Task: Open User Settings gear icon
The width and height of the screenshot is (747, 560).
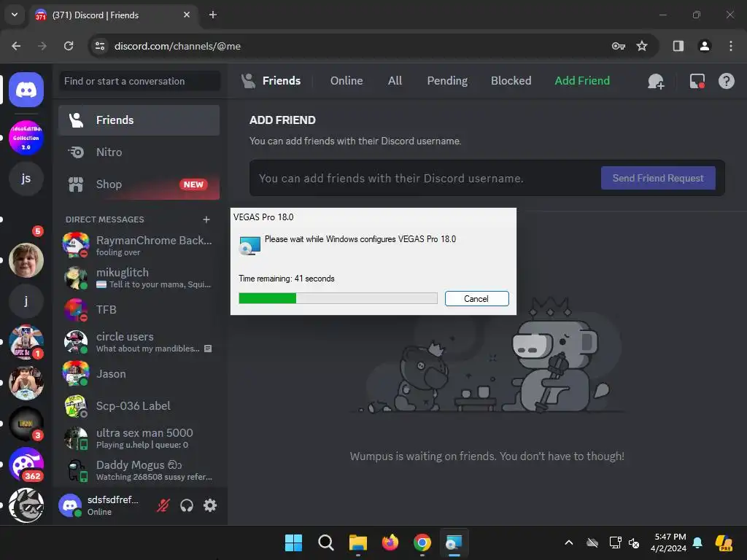Action: (210, 505)
